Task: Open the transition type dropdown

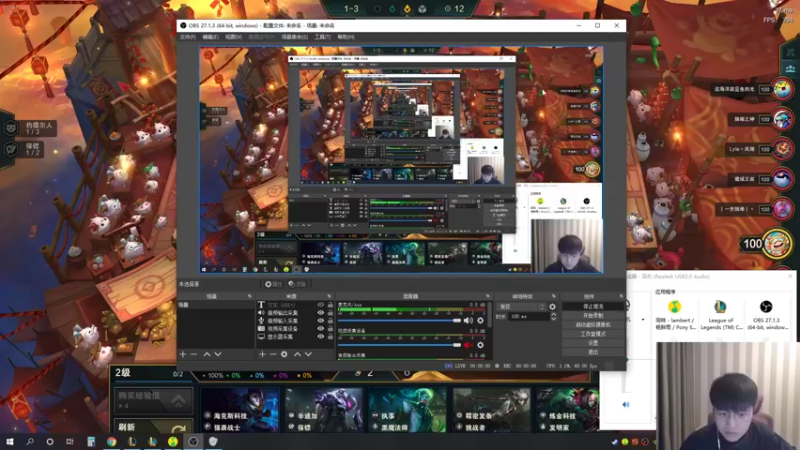Action: [x=521, y=307]
